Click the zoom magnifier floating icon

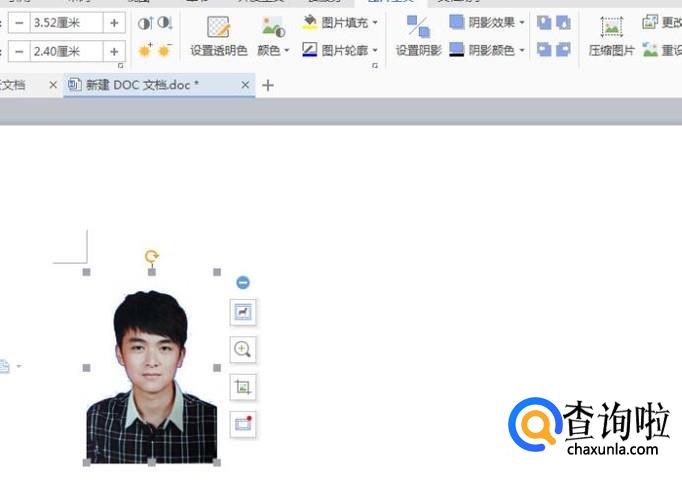pos(243,349)
